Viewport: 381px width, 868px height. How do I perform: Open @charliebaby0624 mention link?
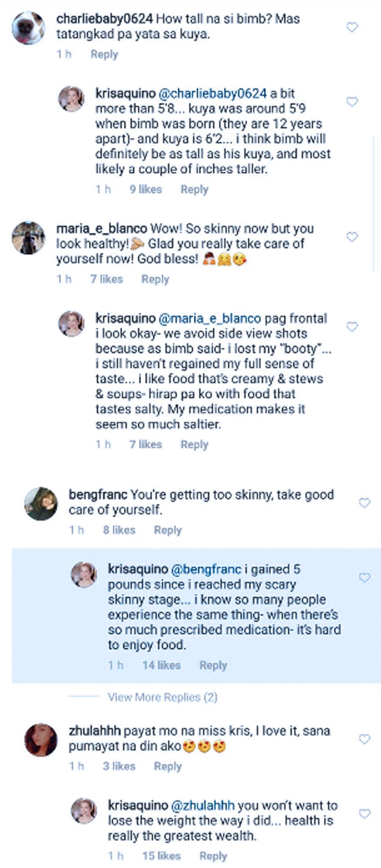[213, 93]
